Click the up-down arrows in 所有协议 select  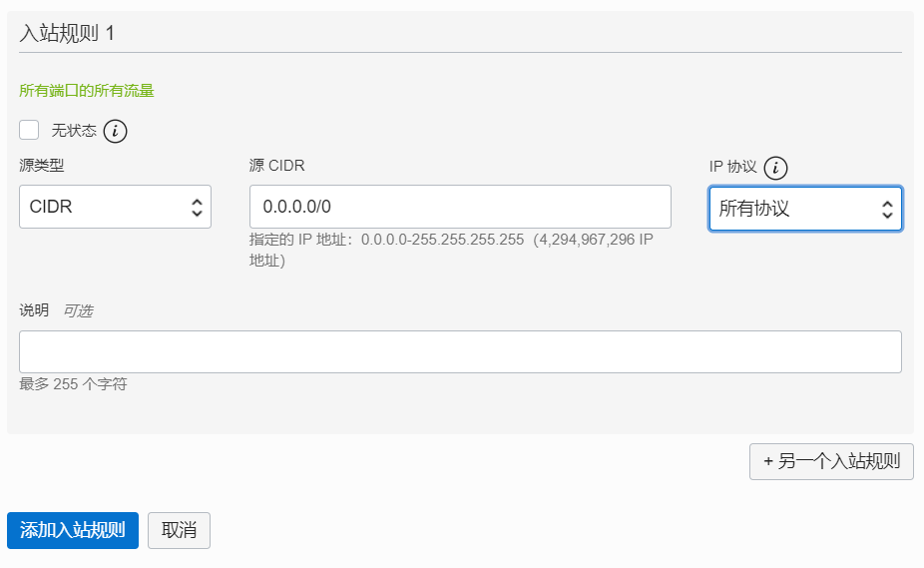pyautogui.click(x=887, y=209)
